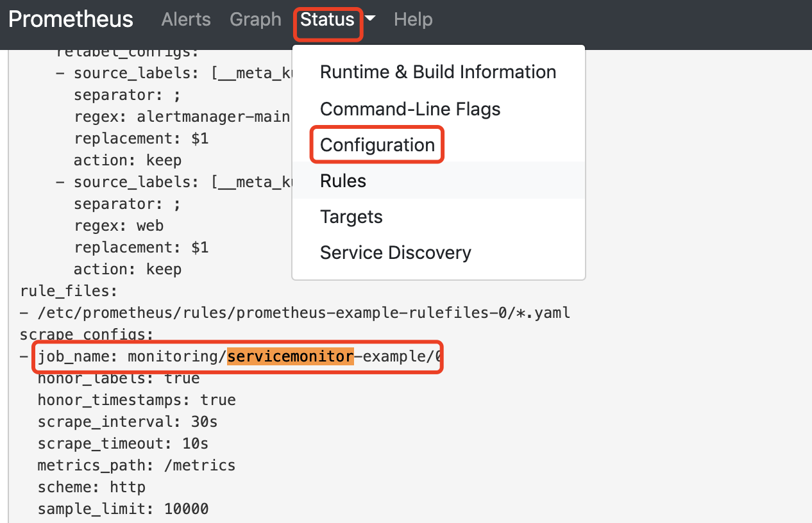Image resolution: width=812 pixels, height=523 pixels.
Task: Select Rules in the dropdown
Action: [343, 181]
